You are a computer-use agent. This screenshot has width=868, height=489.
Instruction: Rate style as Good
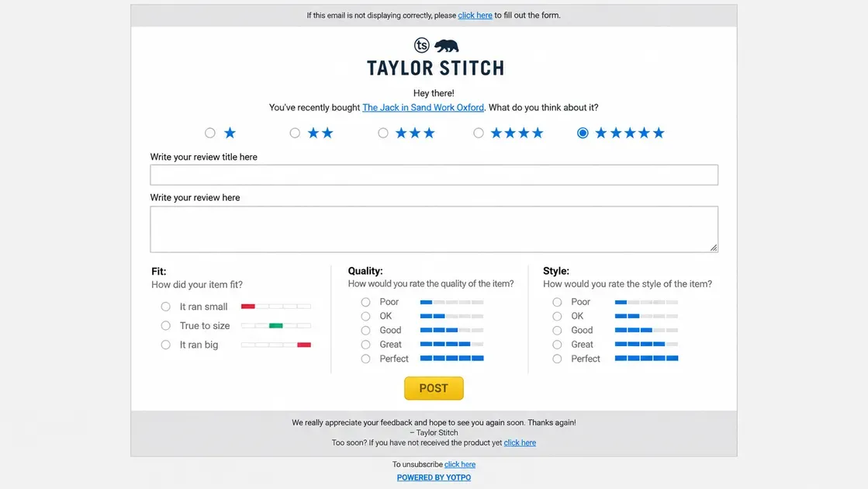coord(557,331)
